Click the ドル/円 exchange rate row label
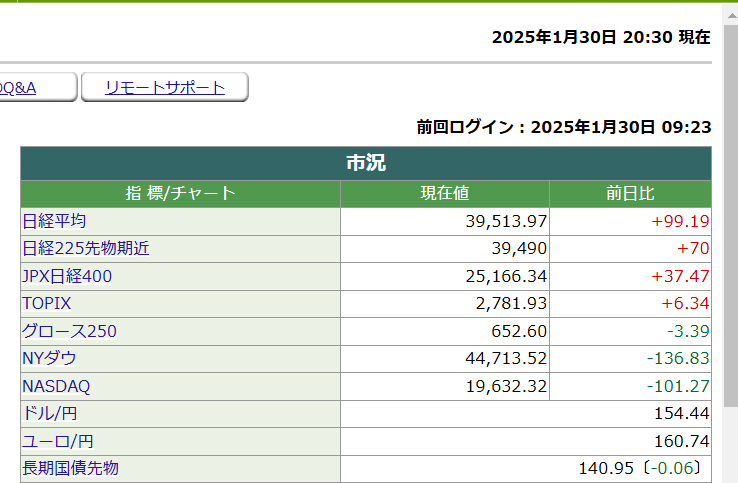 click(x=49, y=413)
